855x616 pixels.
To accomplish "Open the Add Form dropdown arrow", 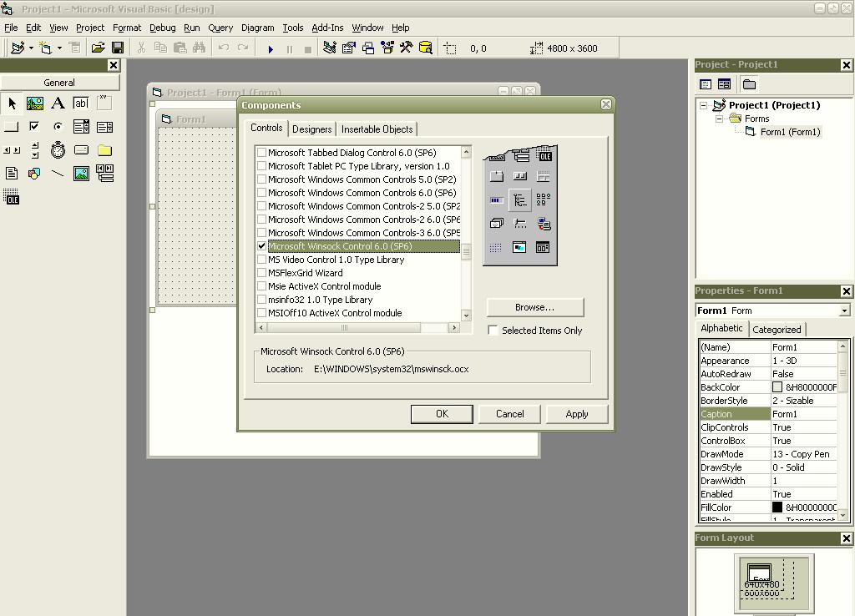I will pyautogui.click(x=59, y=48).
